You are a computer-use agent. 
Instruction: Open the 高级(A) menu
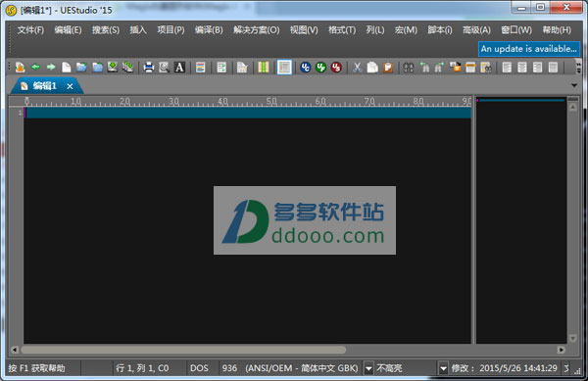point(476,30)
